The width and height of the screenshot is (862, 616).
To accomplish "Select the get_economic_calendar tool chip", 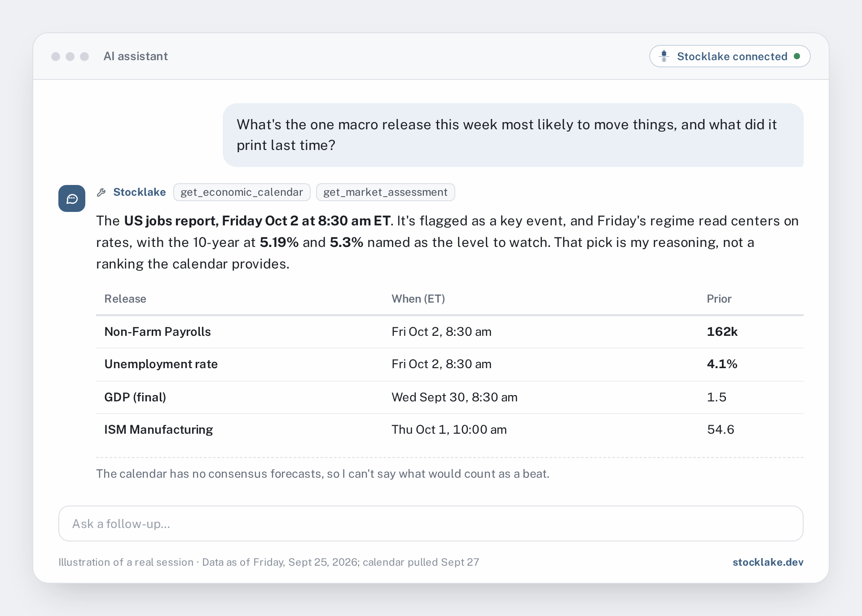I will (242, 192).
